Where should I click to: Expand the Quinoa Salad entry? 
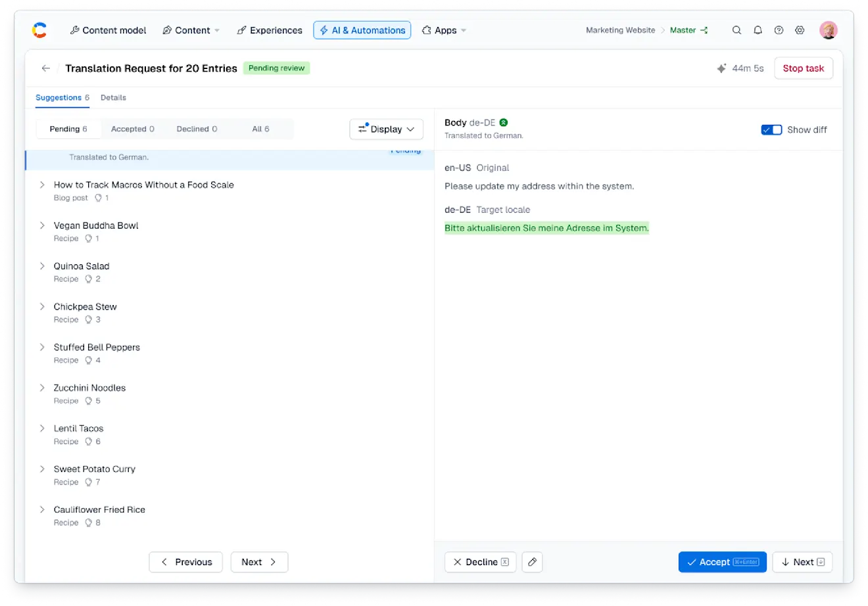coord(42,266)
